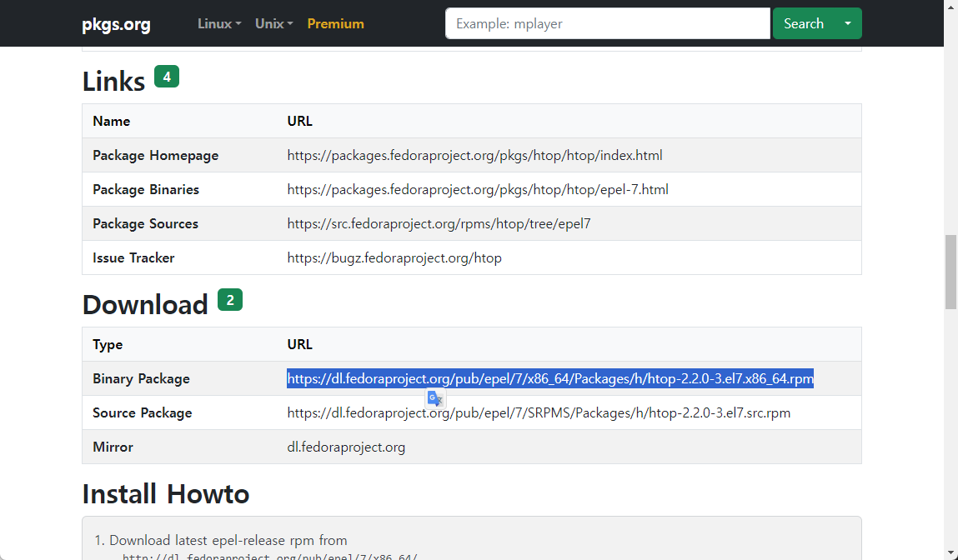This screenshot has width=958, height=560.
Task: Click the page vertical scrollbar thumb
Action: 950,272
